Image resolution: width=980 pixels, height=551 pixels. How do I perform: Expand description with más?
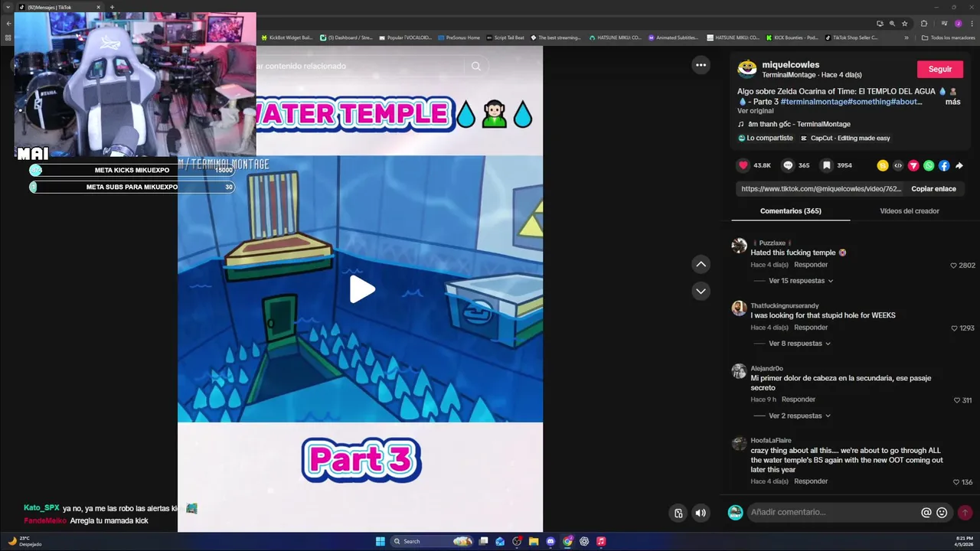pyautogui.click(x=952, y=102)
